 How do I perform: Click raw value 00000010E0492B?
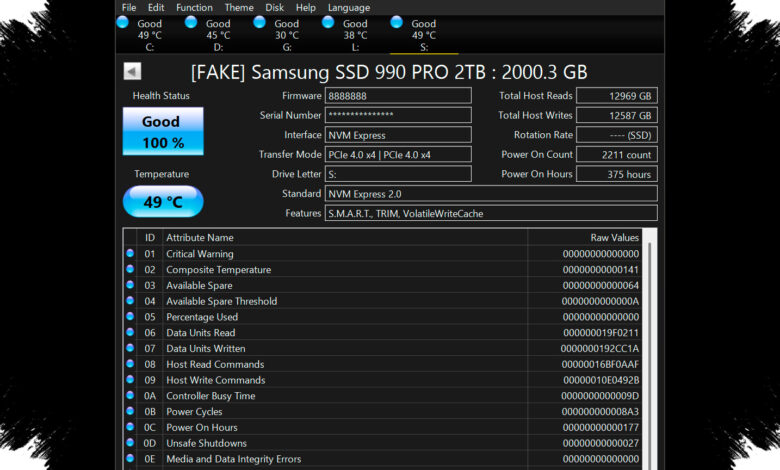(601, 380)
